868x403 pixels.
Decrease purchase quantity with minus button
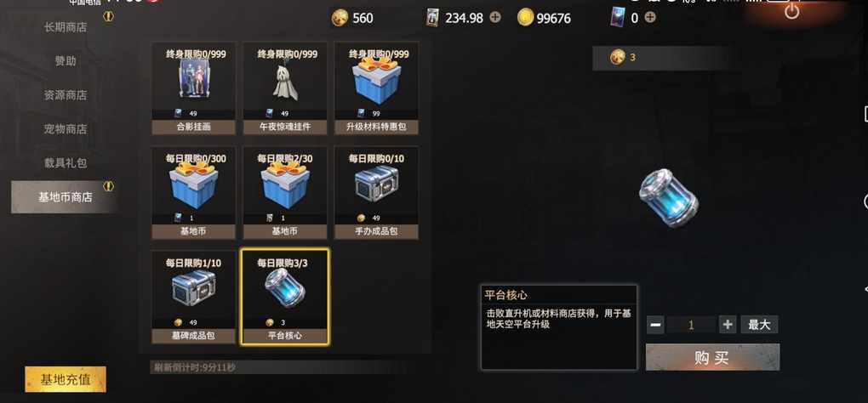click(x=655, y=325)
